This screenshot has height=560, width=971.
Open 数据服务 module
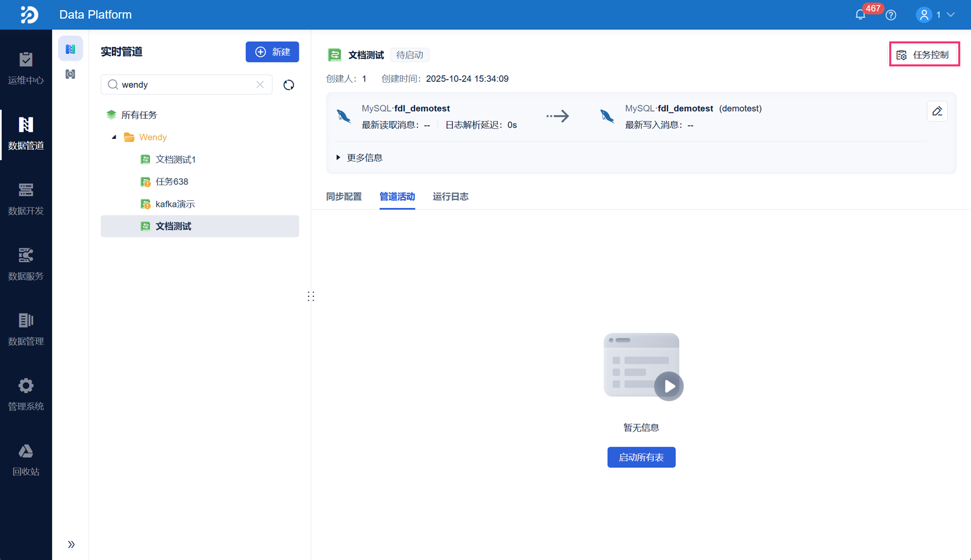[x=26, y=264]
